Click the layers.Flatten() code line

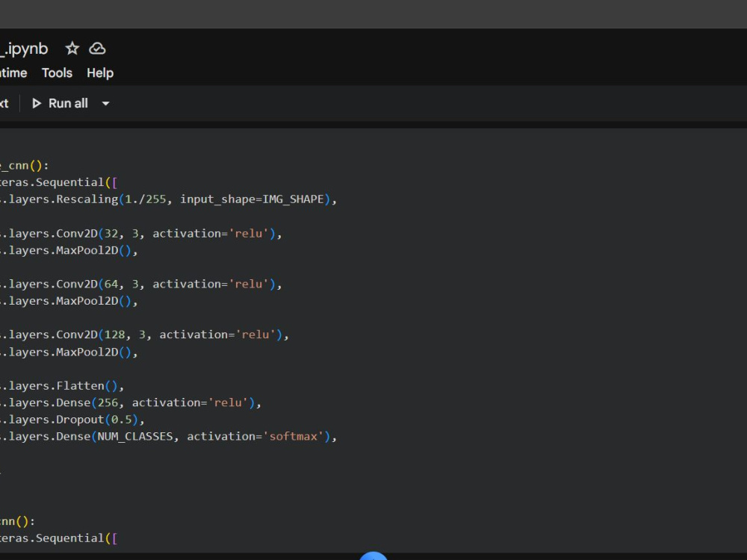pyautogui.click(x=62, y=386)
